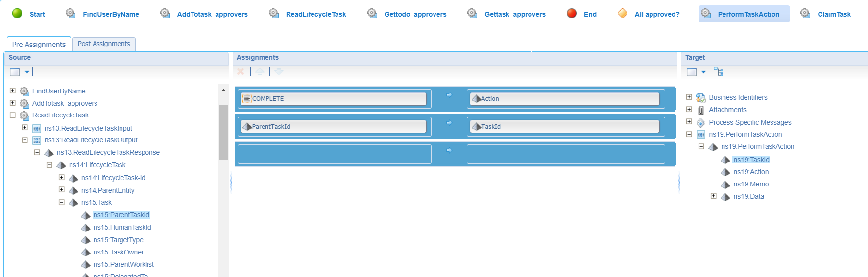This screenshot has height=277, width=868.
Task: Click the tree view icon in Target toolbar
Action: 719,72
